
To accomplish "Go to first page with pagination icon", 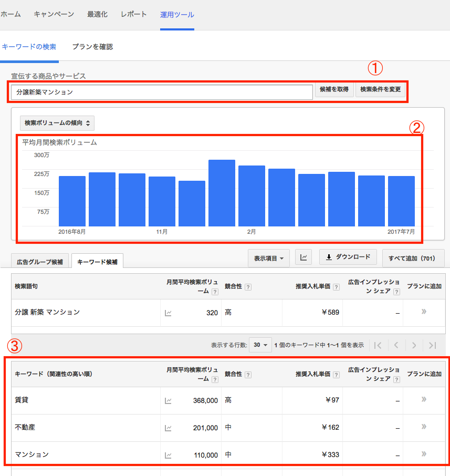I will pos(378,345).
